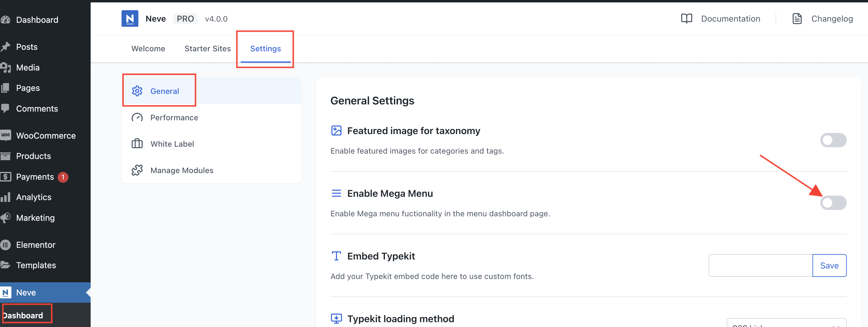Click the Elementor icon in sidebar

[6, 245]
